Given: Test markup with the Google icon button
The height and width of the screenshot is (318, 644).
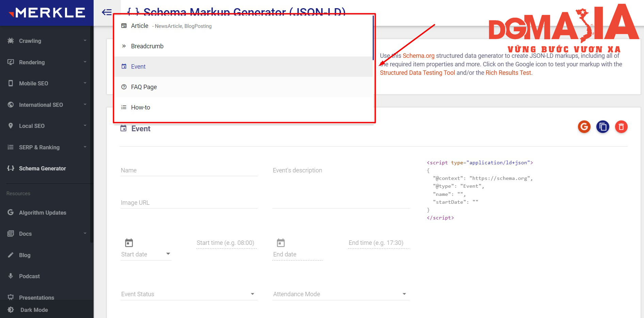Looking at the screenshot, I should [584, 127].
